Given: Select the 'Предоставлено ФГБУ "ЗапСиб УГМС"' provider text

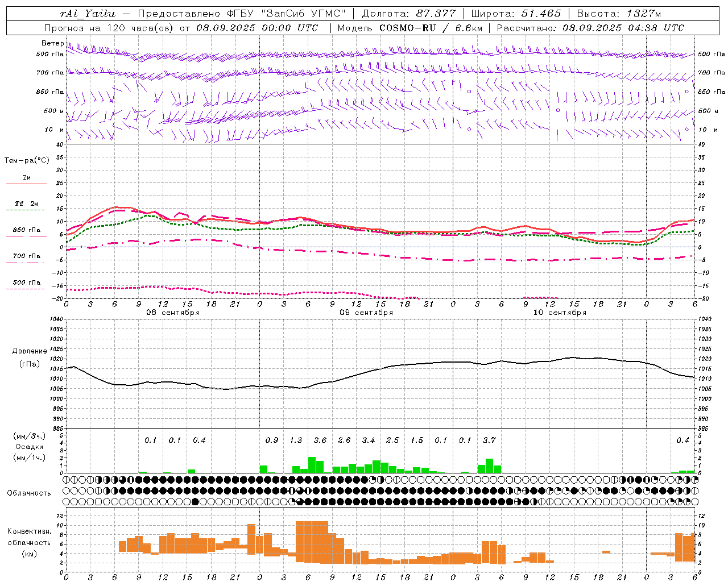Looking at the screenshot, I should pyautogui.click(x=242, y=14).
